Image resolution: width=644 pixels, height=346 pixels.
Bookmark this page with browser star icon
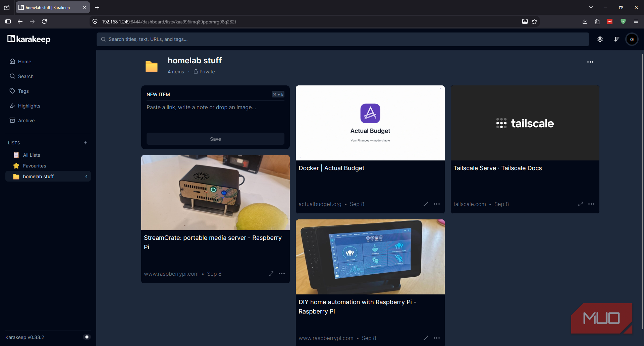pyautogui.click(x=534, y=21)
